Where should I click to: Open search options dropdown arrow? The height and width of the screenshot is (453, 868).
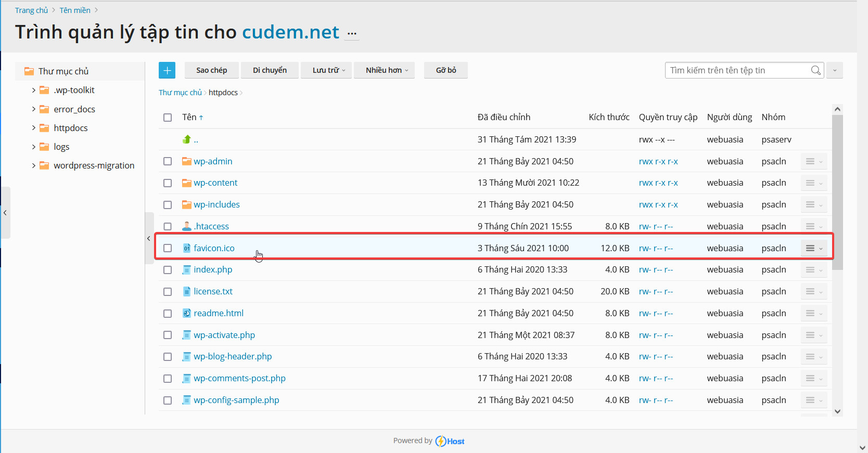(x=835, y=70)
